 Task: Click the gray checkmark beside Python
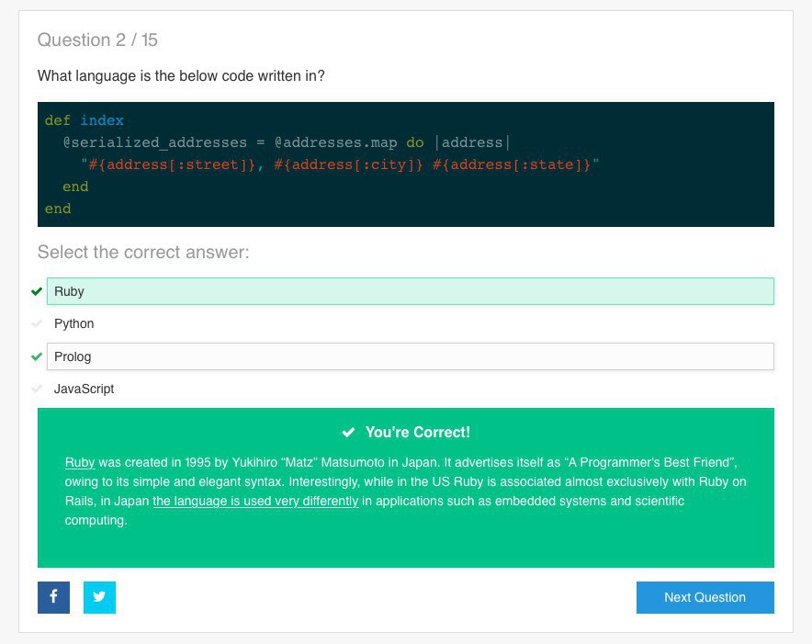pos(37,323)
